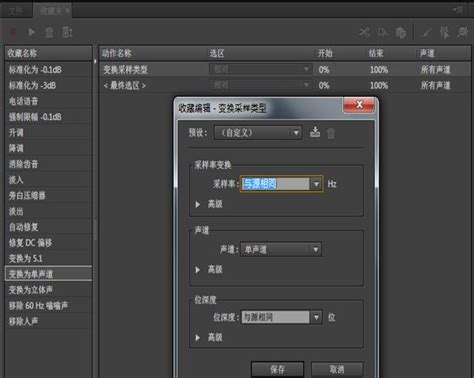Screen dimensions: 474x378
Task: Select favorite 标准化为 -3dB
Action: (x=48, y=85)
